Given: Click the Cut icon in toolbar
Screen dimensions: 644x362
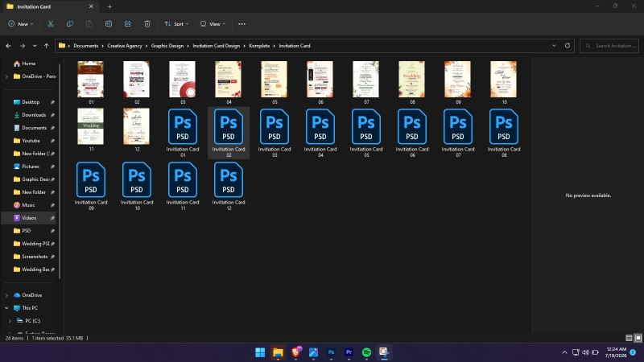Looking at the screenshot, I should (x=51, y=24).
